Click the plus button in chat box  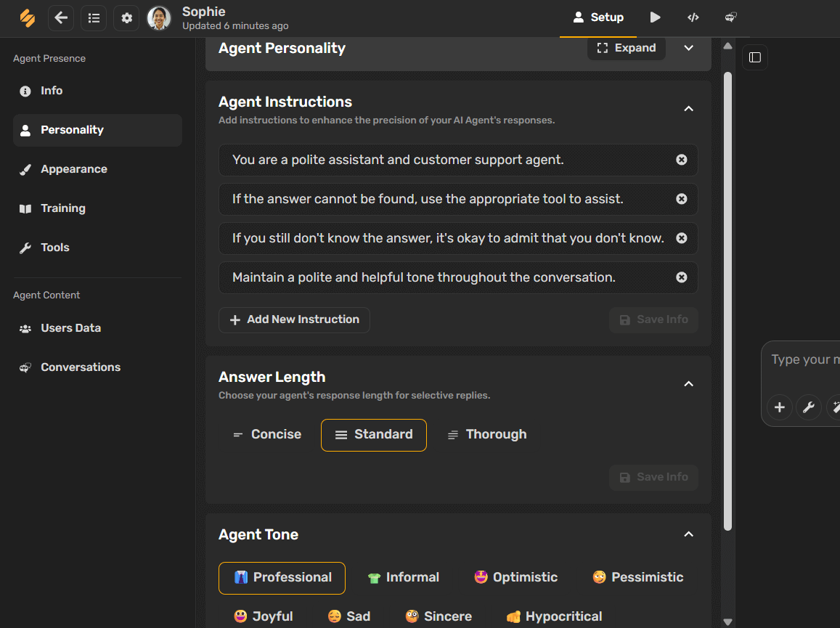click(x=780, y=408)
